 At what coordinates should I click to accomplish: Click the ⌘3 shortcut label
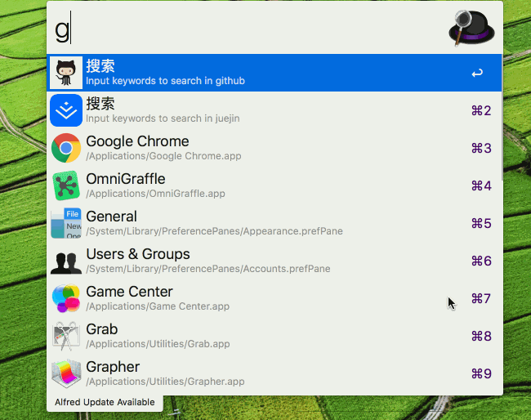481,149
